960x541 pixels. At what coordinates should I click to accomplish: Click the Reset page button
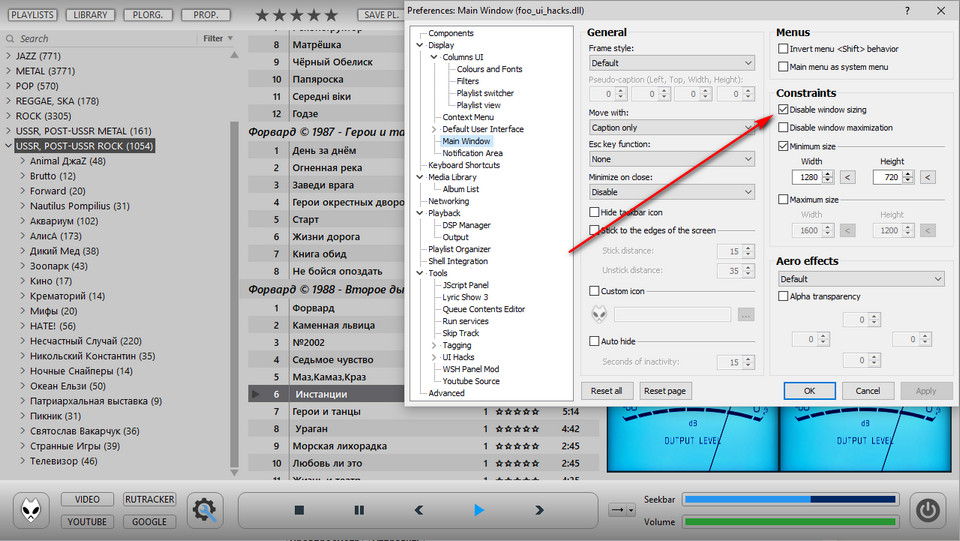665,391
